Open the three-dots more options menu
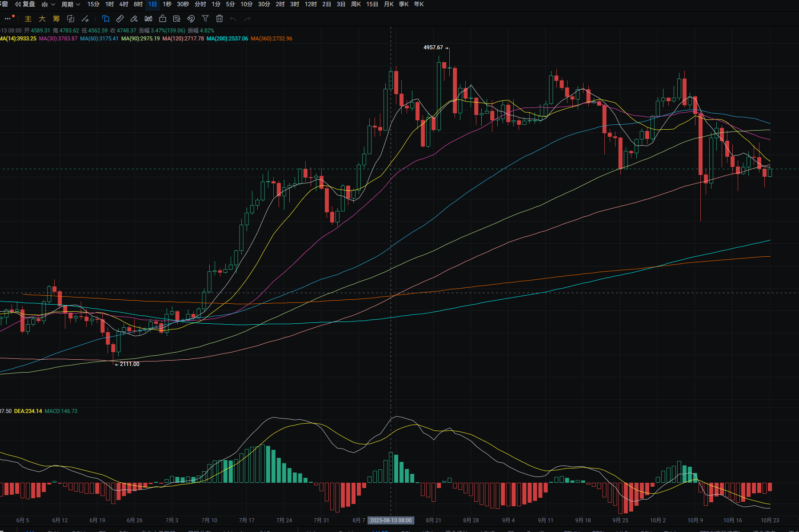799x532 pixels. tap(8, 19)
